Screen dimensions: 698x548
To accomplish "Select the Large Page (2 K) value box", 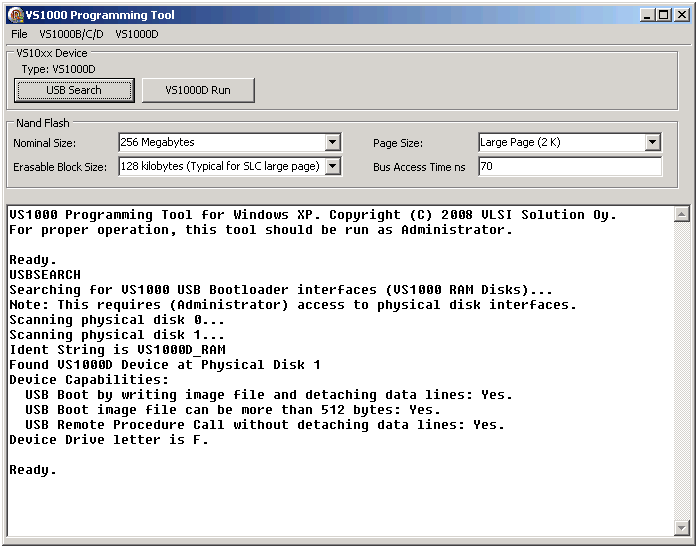I will (560, 143).
